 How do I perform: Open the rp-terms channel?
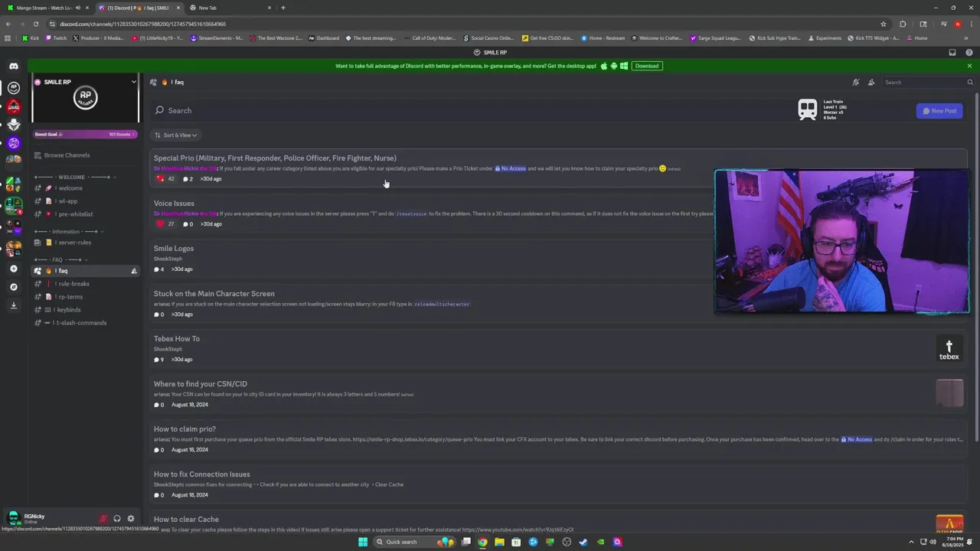point(85,297)
